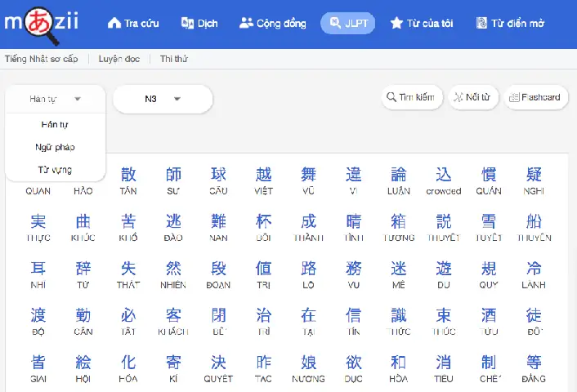577x392 pixels.
Task: Click the Tìm kiếm button
Action: click(x=412, y=97)
